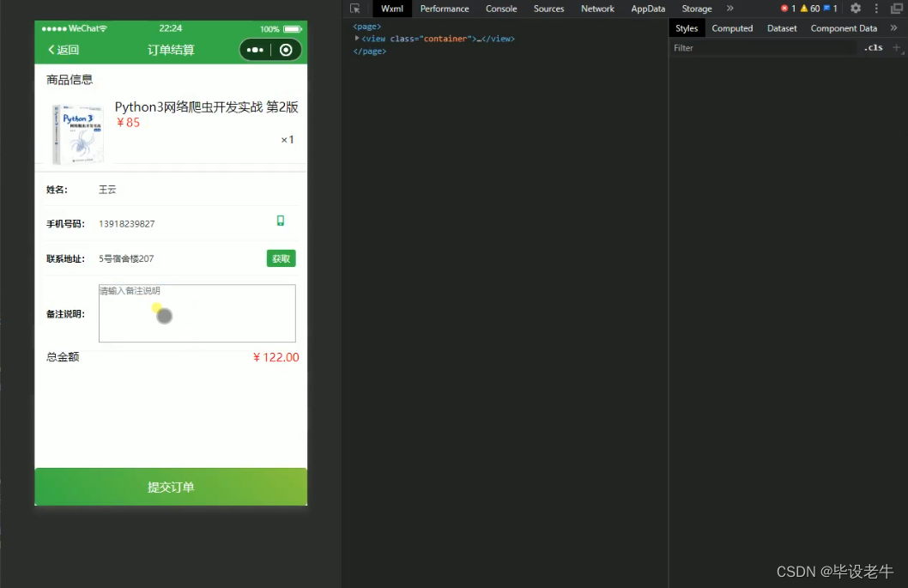Click the blue messages indicator
The image size is (908, 588).
tap(826, 8)
